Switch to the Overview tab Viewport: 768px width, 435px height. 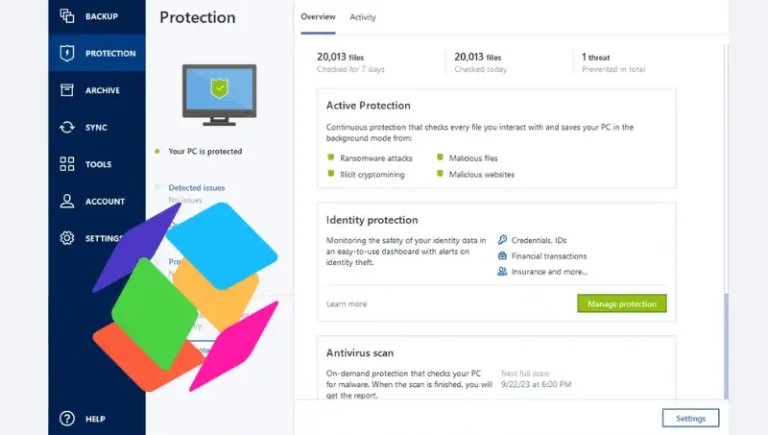coord(318,17)
